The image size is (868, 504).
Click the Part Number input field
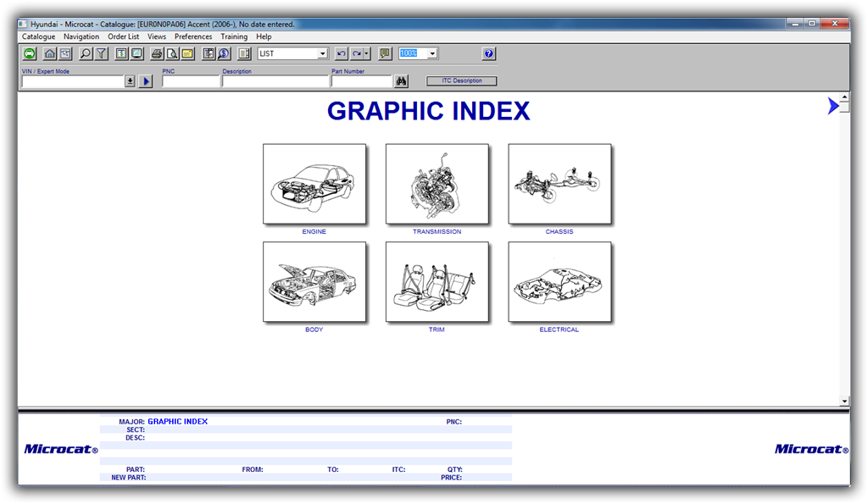(x=362, y=81)
